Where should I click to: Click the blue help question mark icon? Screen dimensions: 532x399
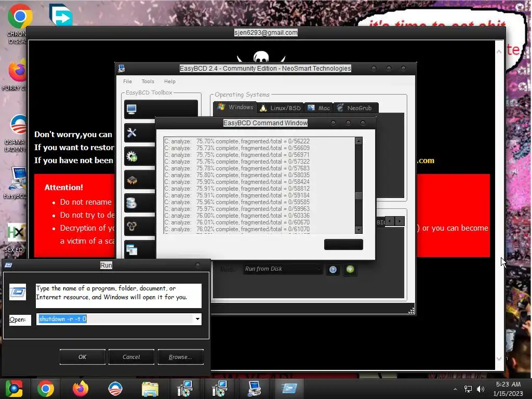(333, 270)
